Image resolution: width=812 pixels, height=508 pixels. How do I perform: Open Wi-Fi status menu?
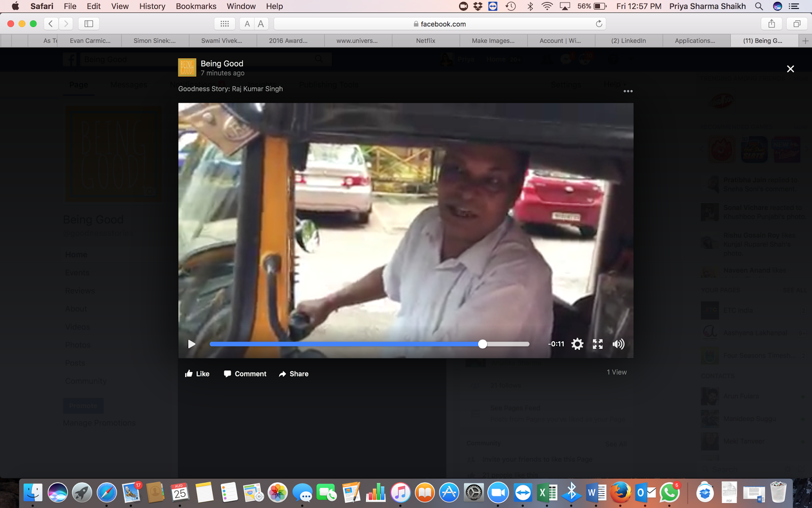pos(547,6)
